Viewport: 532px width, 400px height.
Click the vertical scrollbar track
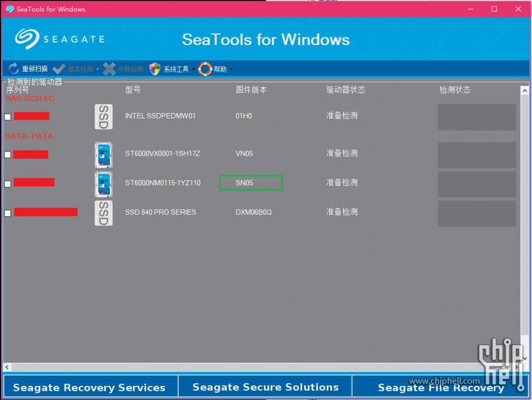(x=524, y=224)
